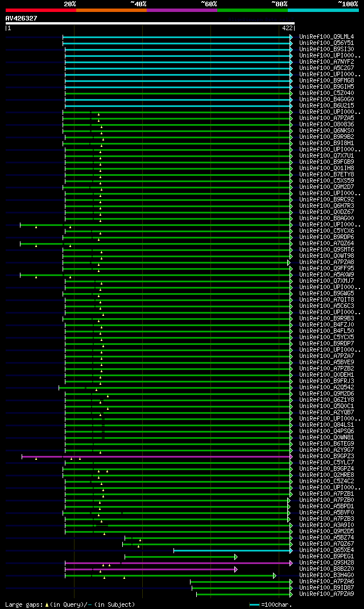Select the UniRef100_Q65XE4 label

(x=326, y=550)
